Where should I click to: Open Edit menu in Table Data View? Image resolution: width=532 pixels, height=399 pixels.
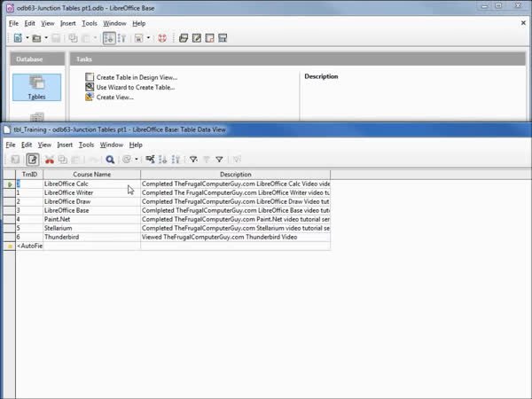(x=27, y=145)
